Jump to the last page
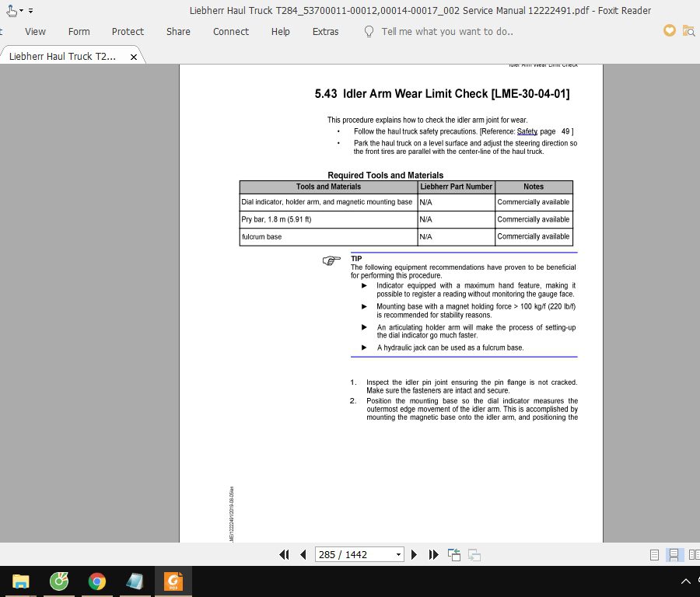The image size is (700, 597). (x=433, y=554)
